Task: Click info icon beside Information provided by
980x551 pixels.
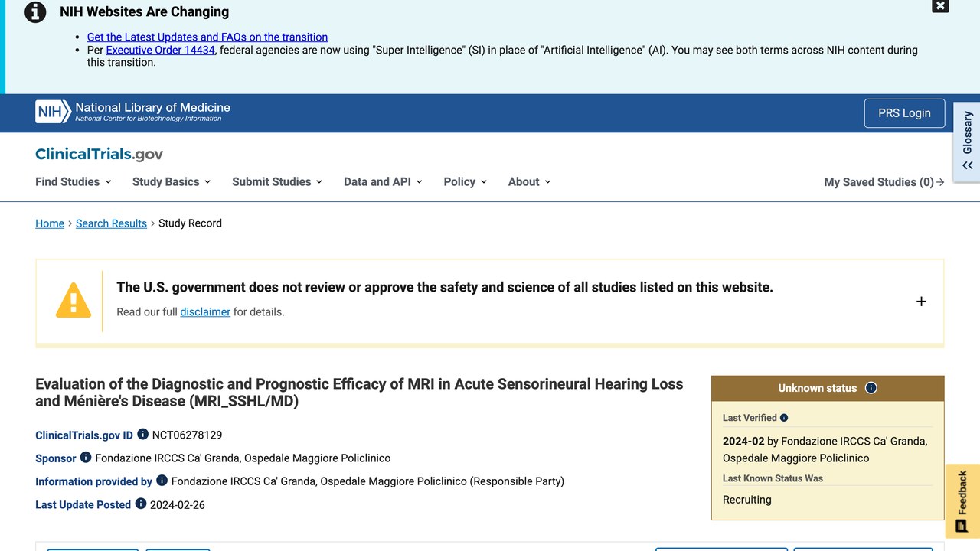Action: 162,481
